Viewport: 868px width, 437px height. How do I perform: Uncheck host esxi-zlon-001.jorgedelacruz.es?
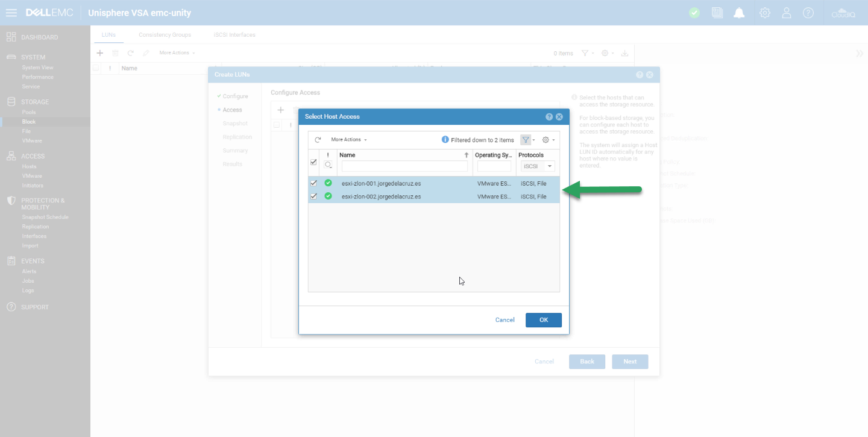[313, 183]
